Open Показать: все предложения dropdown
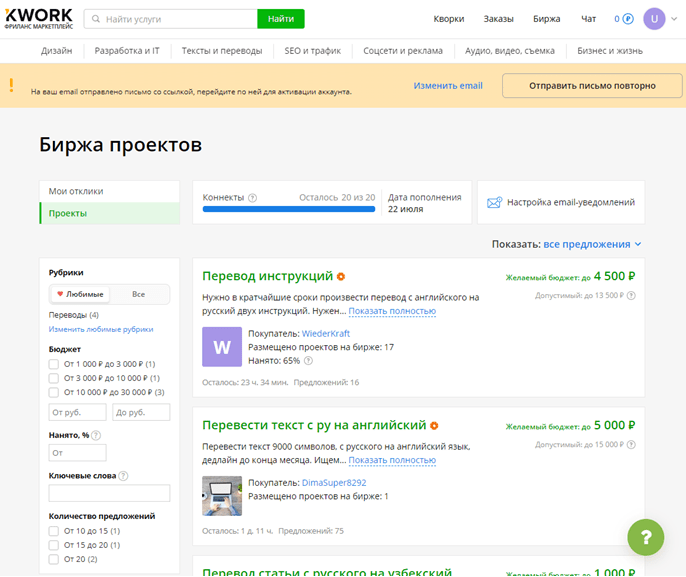 pyautogui.click(x=592, y=244)
